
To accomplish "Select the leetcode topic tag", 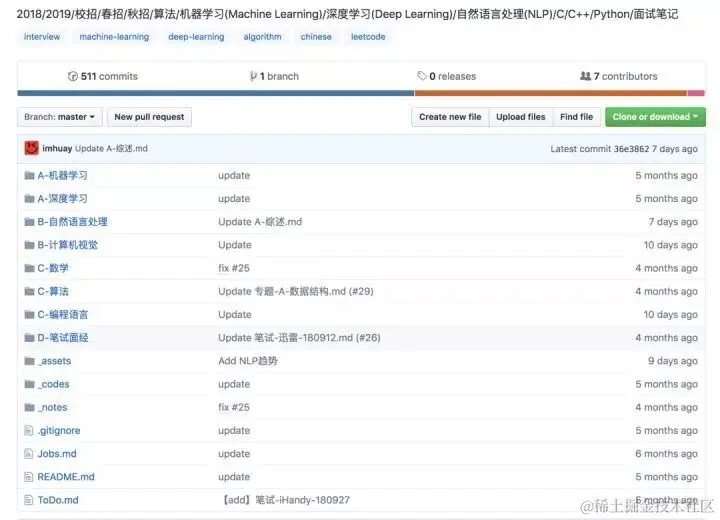I will (x=368, y=37).
